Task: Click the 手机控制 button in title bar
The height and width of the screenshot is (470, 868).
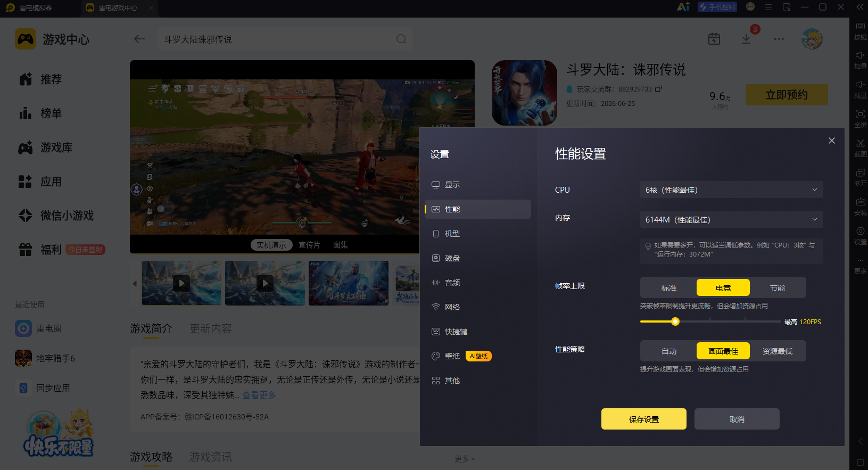Action: point(717,7)
